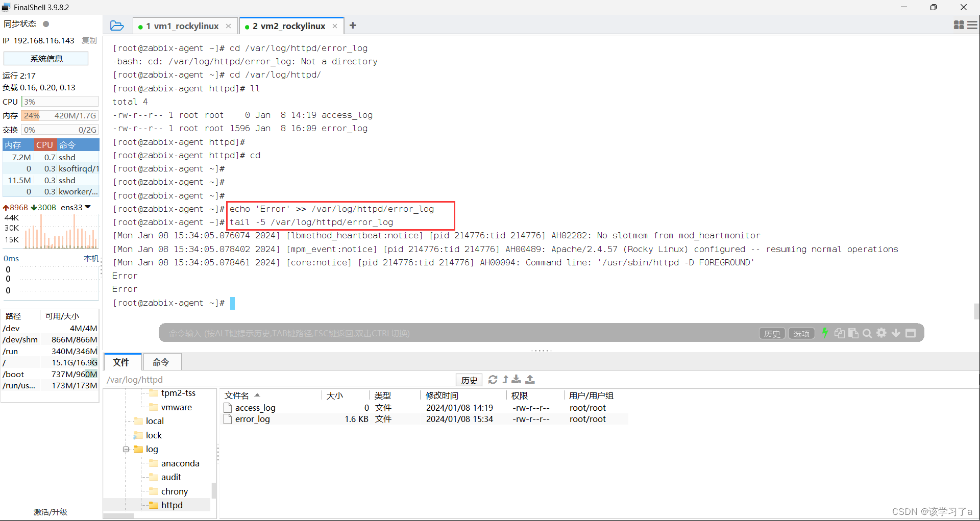Upload a file to this directory
Image resolution: width=980 pixels, height=521 pixels.
530,379
